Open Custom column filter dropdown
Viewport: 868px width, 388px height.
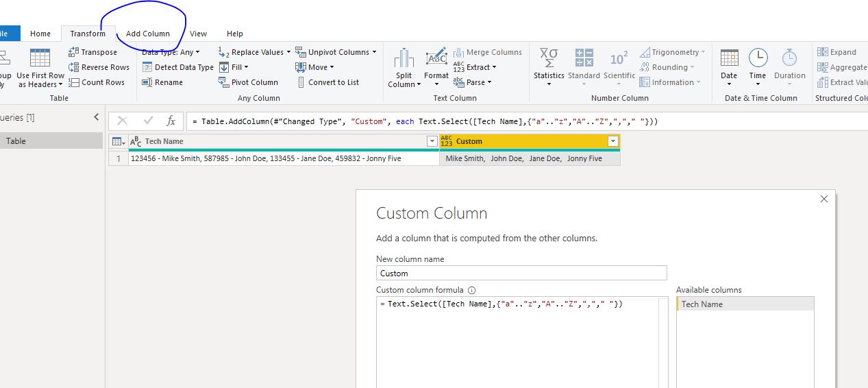tap(613, 141)
